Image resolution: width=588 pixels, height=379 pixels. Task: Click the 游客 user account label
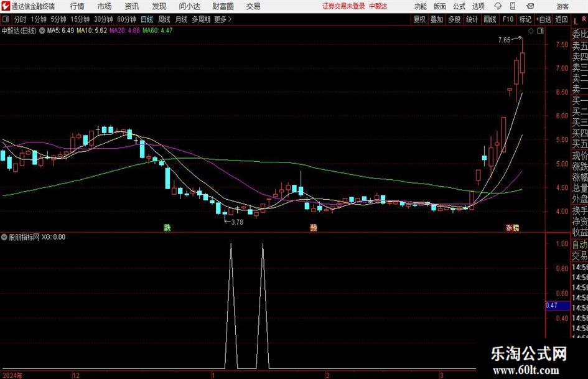pyautogui.click(x=562, y=6)
